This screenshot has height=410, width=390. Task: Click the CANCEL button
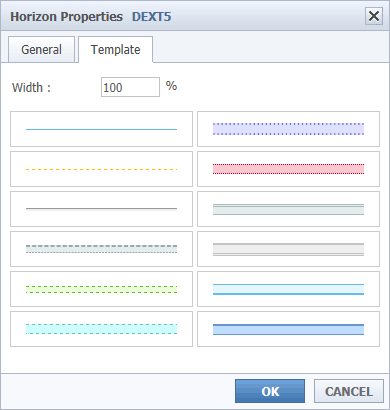click(349, 391)
